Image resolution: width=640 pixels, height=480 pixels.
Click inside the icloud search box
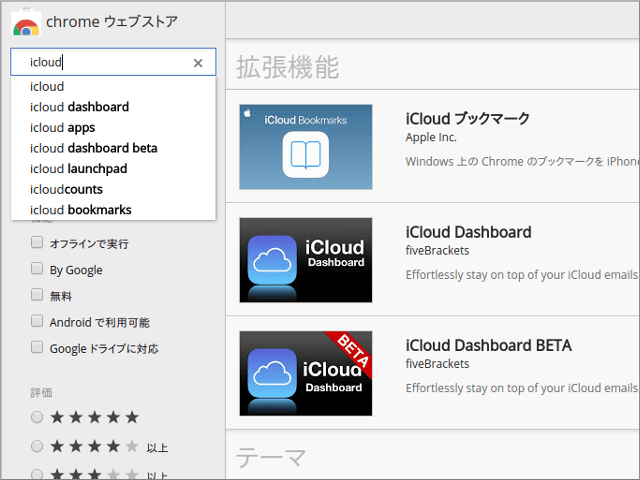click(113, 62)
